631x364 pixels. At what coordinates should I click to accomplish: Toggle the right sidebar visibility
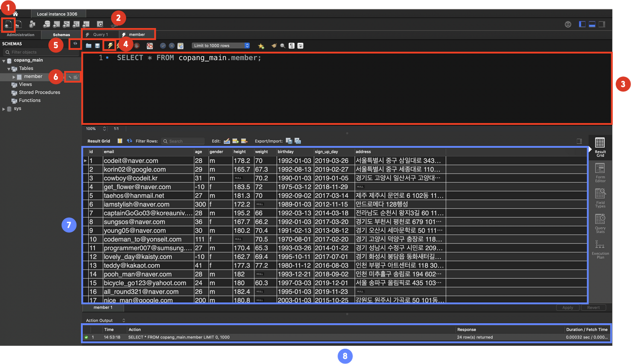pos(601,24)
